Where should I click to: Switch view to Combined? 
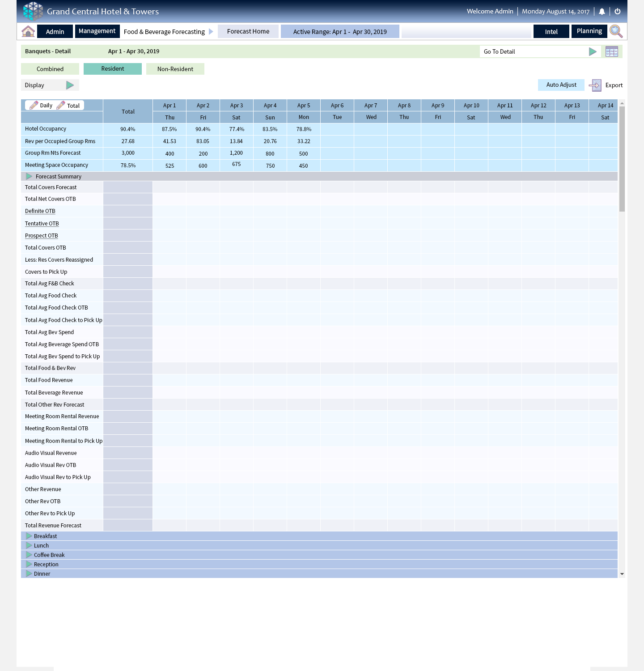(50, 69)
